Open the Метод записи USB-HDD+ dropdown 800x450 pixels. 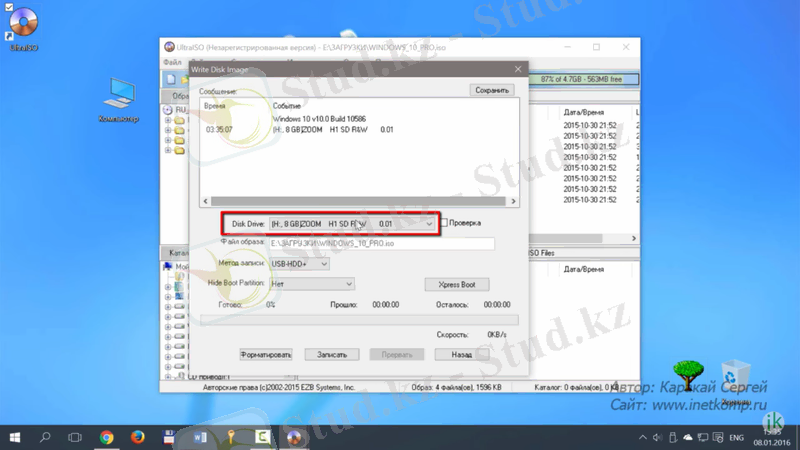tap(299, 264)
